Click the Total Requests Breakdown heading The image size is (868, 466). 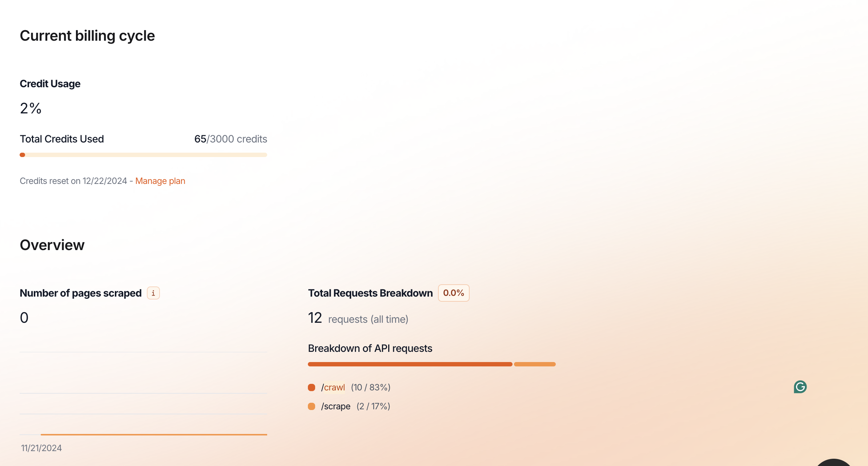click(370, 293)
